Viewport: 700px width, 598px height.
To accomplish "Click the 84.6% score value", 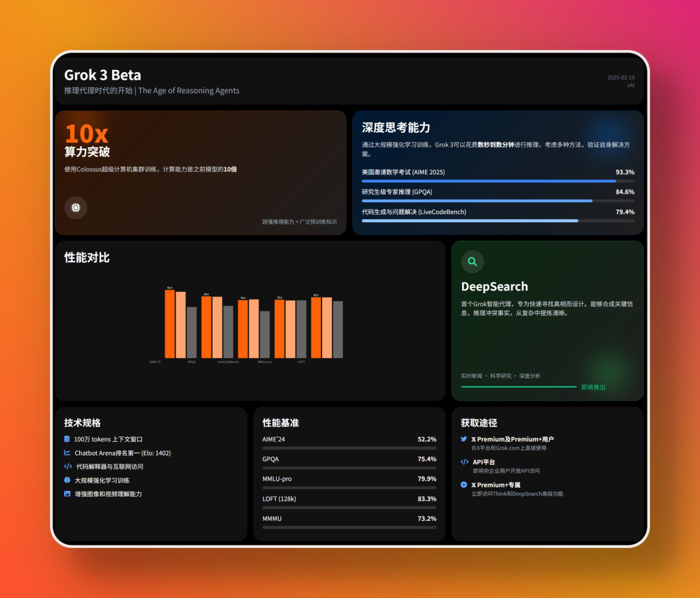I will (625, 191).
